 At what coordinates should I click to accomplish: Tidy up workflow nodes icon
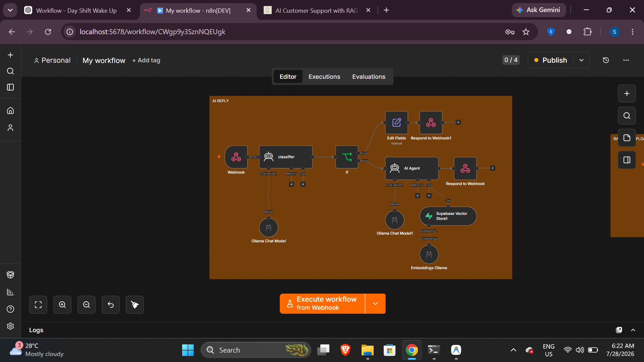click(135, 305)
